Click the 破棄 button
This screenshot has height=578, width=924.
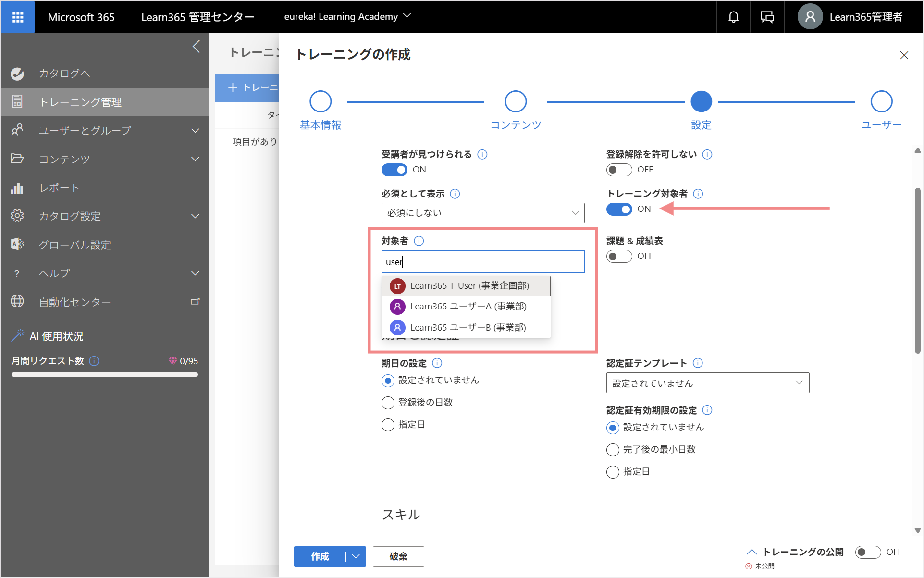398,556
